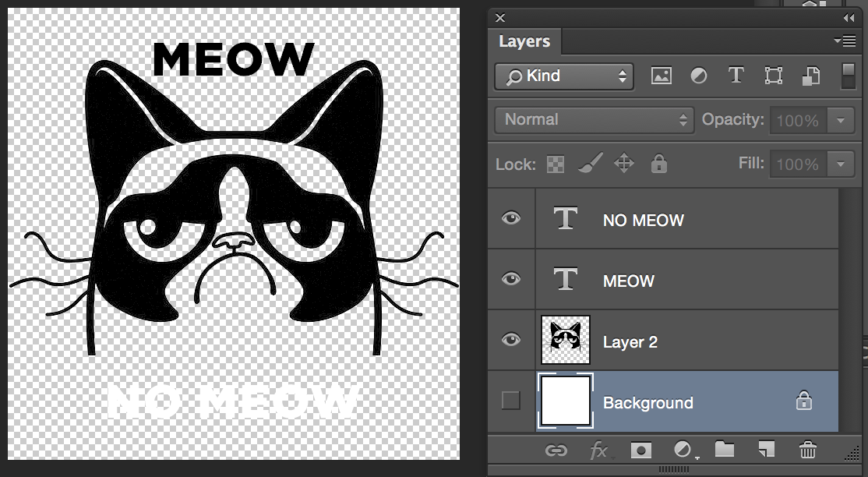
Task: Add layer mask icon
Action: pos(640,450)
